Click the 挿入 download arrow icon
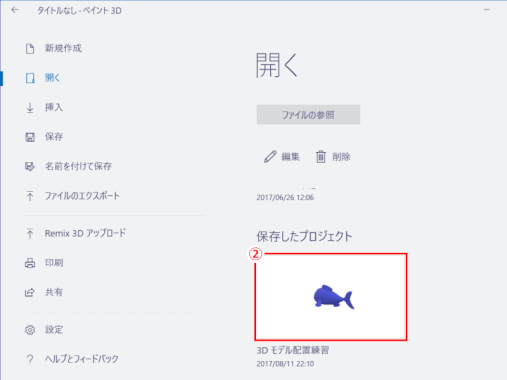Image resolution: width=507 pixels, height=380 pixels. click(x=30, y=108)
